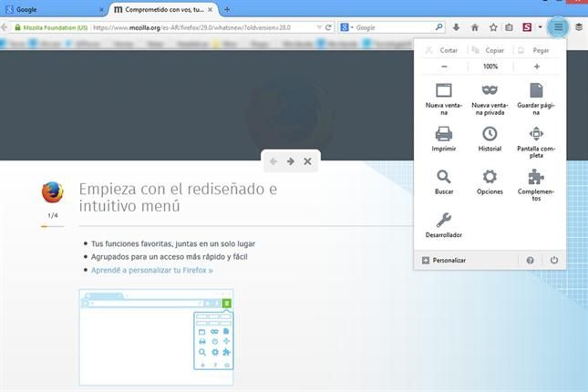Show bookmarks list icon

(509, 27)
